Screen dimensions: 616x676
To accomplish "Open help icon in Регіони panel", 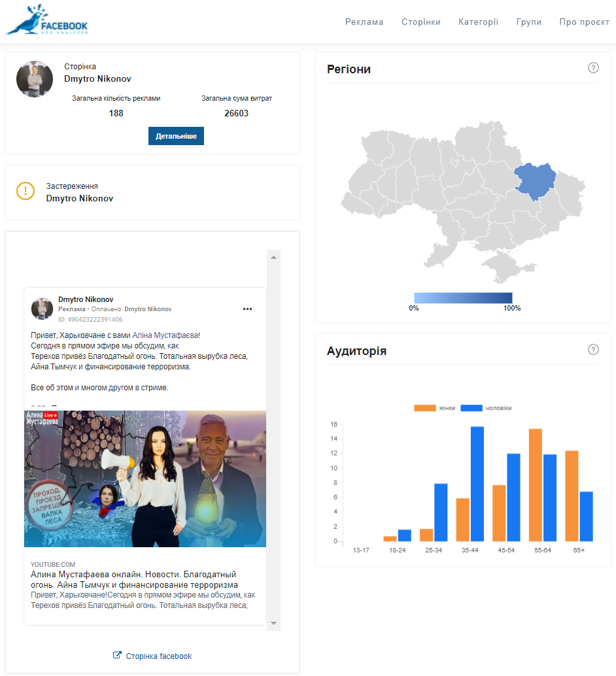I will click(593, 68).
